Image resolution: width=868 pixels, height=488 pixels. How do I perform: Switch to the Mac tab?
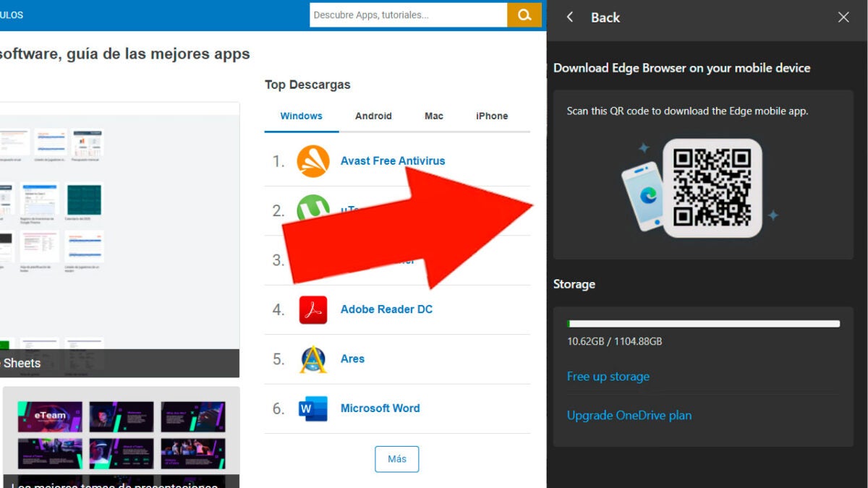click(x=434, y=116)
